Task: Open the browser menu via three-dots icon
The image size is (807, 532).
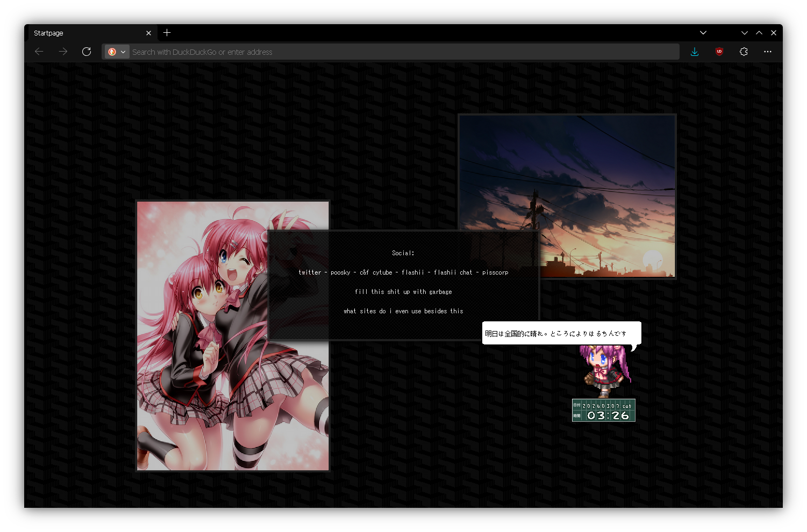Action: [x=768, y=52]
